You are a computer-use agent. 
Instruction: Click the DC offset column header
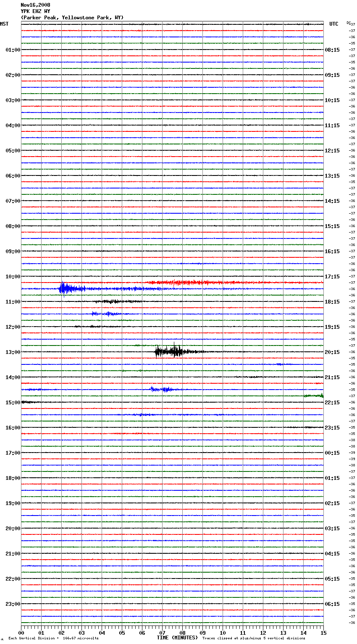click(349, 23)
